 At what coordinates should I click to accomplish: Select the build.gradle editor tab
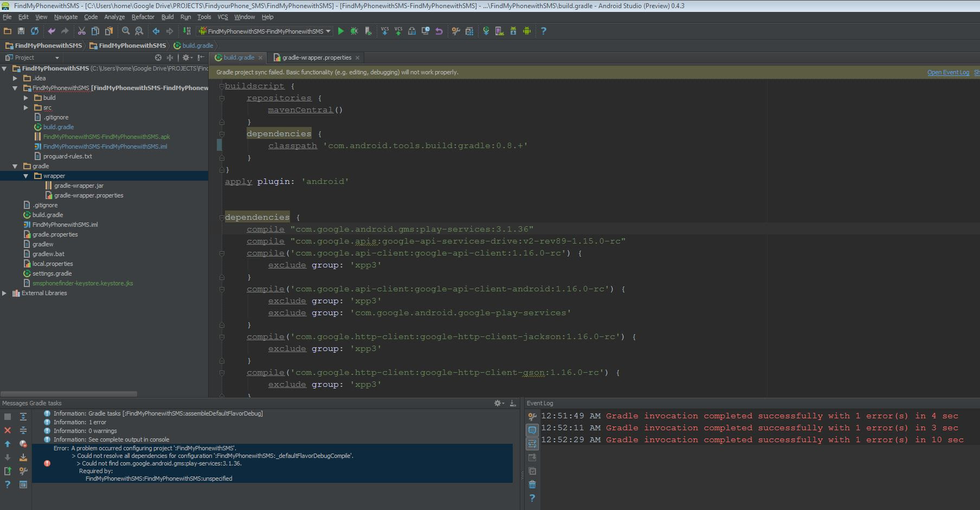pos(238,58)
